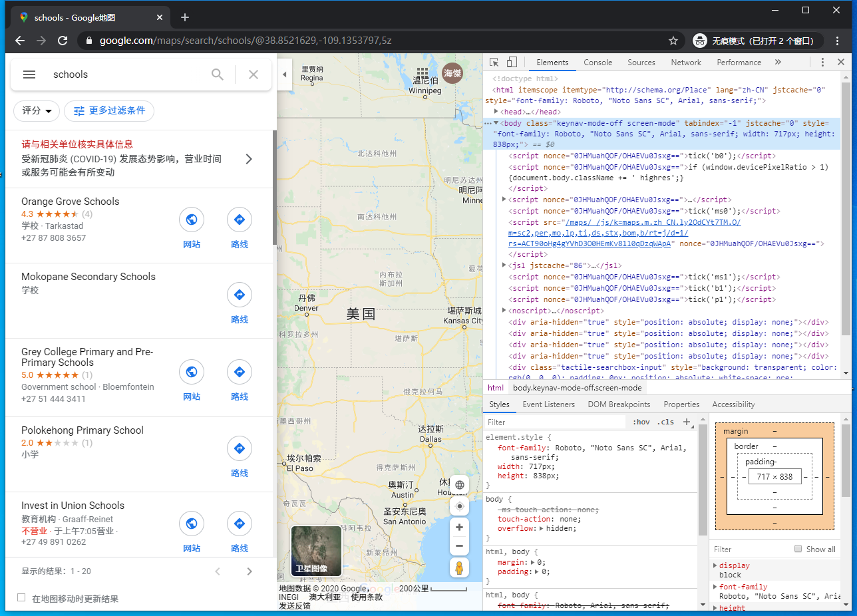Screen dimensions: 857x616
Task: Select html in DOM breadcrumb
Action: click(496, 388)
